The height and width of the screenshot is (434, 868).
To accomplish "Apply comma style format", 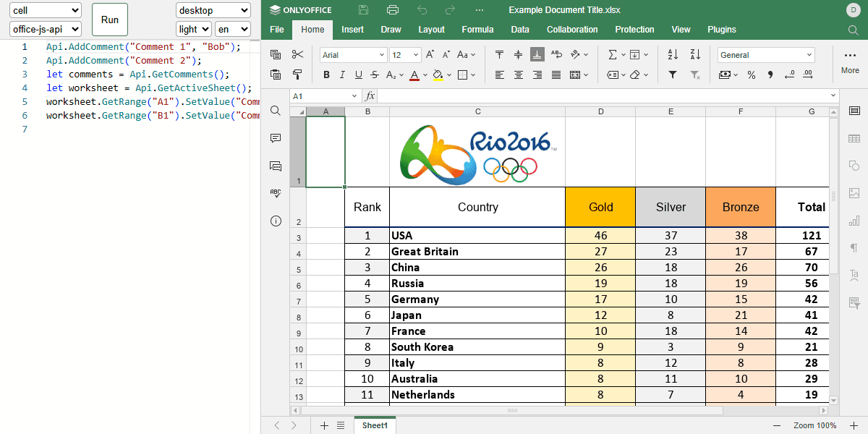I will point(770,75).
